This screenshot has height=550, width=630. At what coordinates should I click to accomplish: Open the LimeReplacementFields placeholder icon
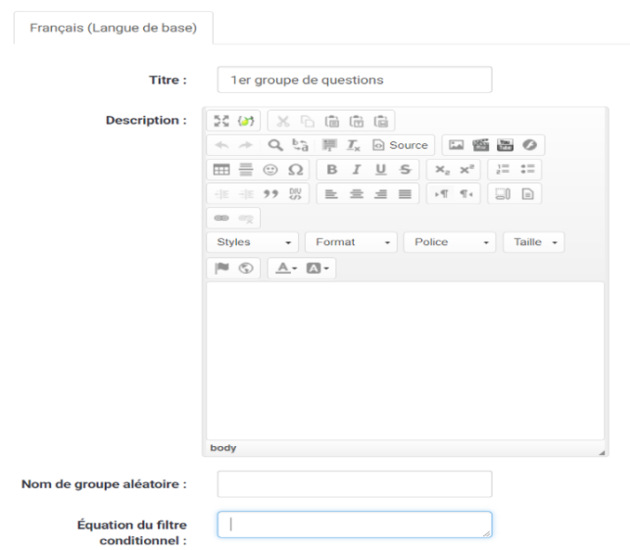[x=246, y=121]
